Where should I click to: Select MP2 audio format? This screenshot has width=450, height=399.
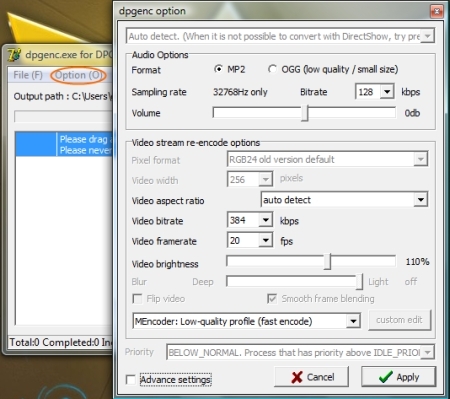[x=218, y=69]
